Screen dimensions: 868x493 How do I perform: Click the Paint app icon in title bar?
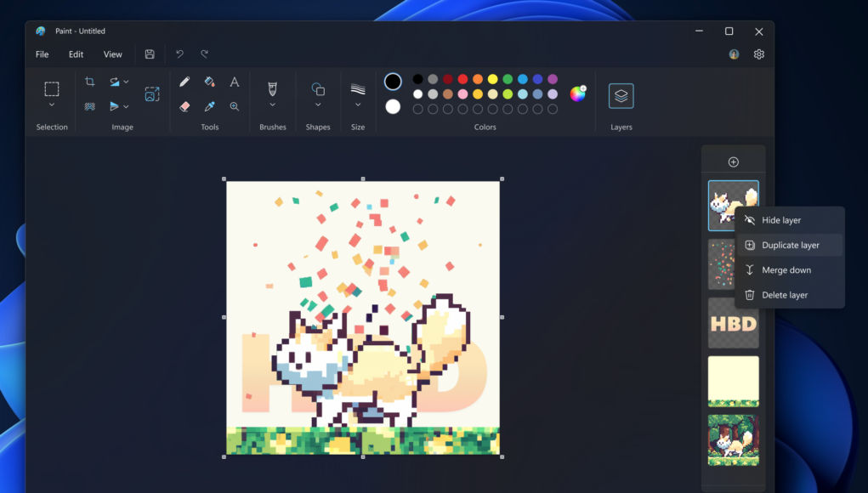[41, 31]
